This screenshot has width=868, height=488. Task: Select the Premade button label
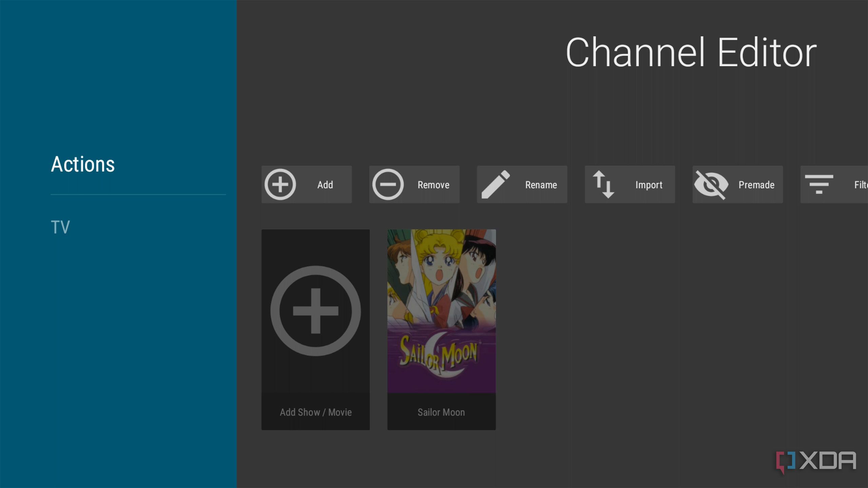pyautogui.click(x=756, y=185)
